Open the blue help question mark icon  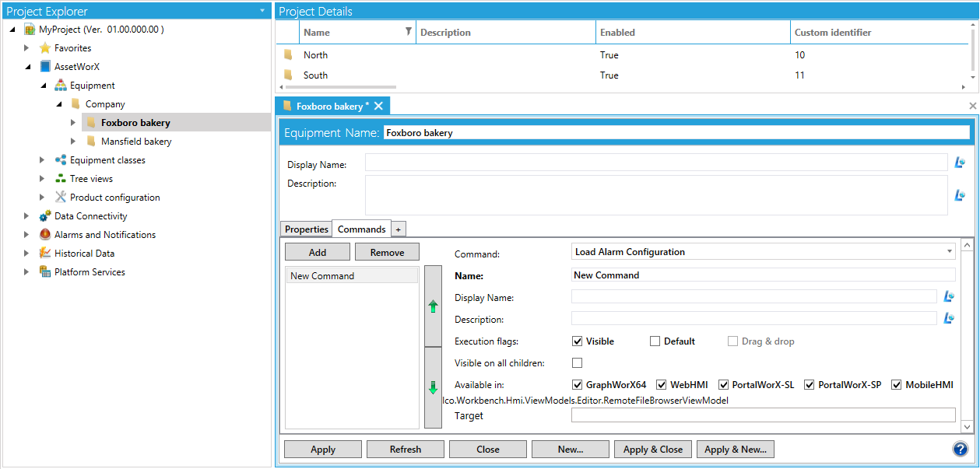pos(960,449)
